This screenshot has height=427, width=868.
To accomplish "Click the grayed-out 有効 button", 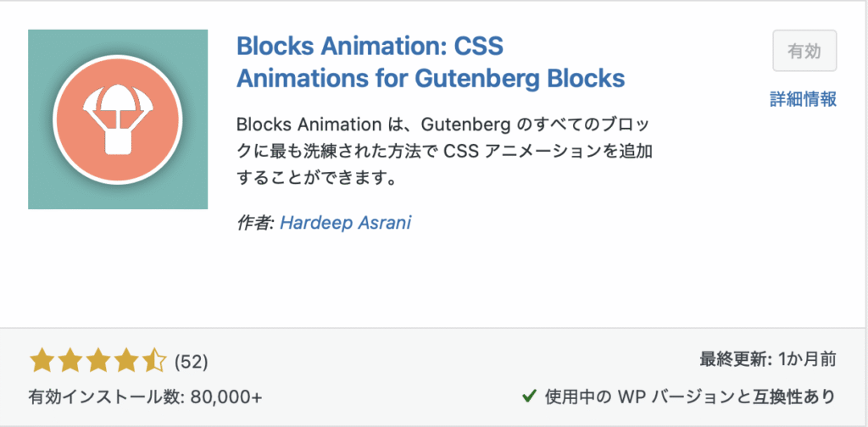I will 804,51.
